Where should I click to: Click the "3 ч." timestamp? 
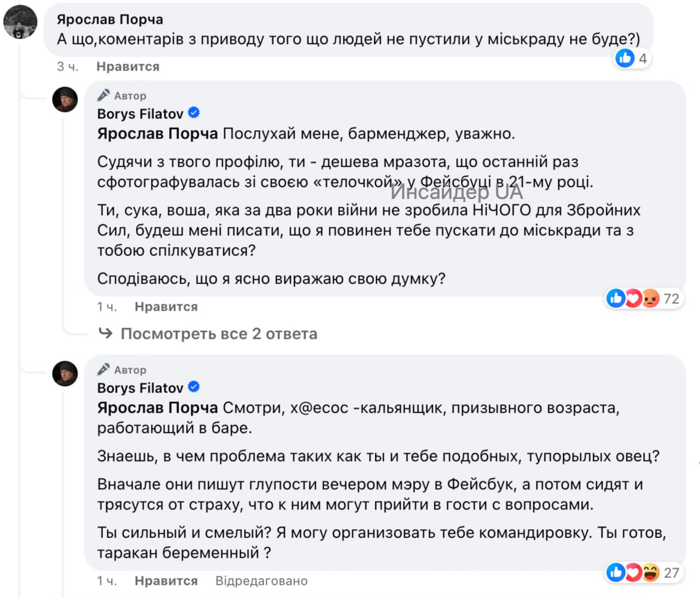[x=68, y=67]
